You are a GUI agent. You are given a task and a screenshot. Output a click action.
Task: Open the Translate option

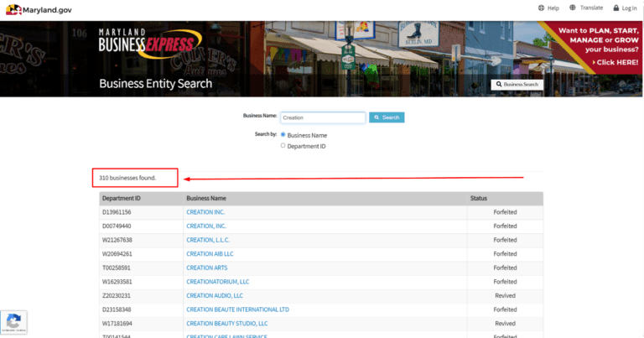pos(586,8)
